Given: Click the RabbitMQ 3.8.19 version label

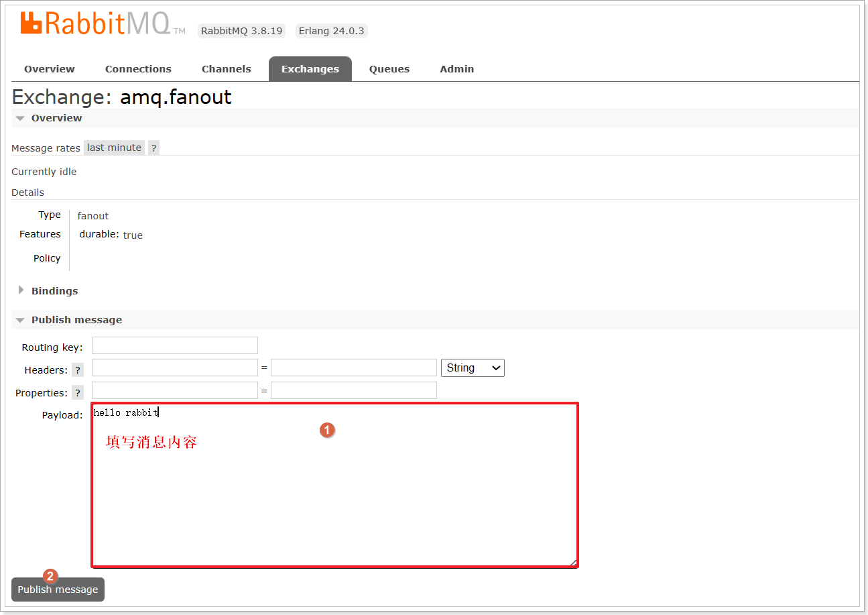Looking at the screenshot, I should point(241,31).
